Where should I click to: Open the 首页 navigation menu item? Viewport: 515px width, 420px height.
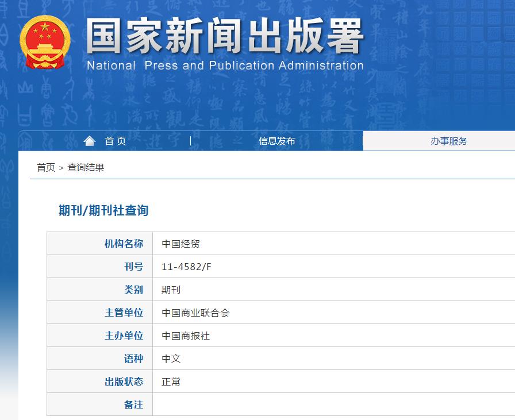(x=115, y=141)
